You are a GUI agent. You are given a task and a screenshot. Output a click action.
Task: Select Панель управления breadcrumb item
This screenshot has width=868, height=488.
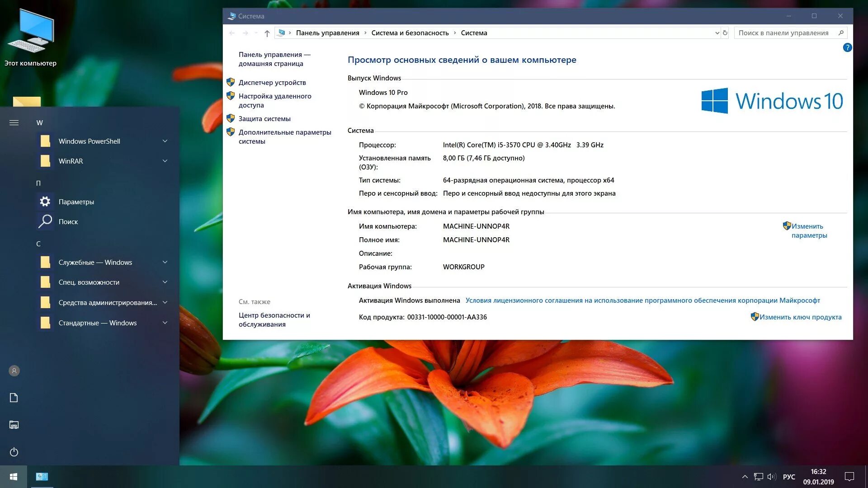(x=327, y=33)
